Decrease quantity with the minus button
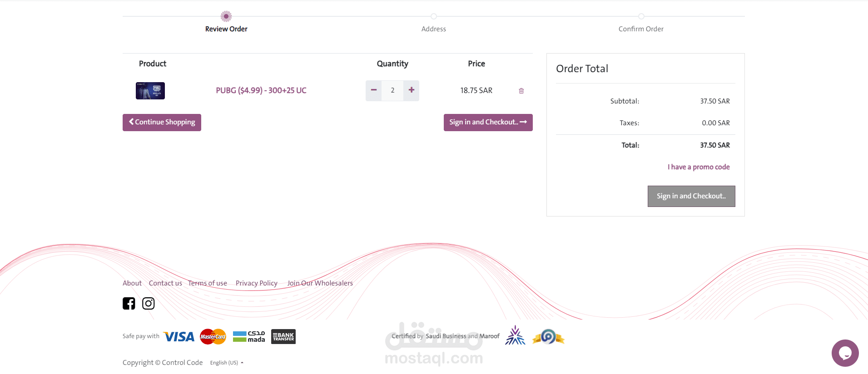The image size is (868, 374). 373,90
